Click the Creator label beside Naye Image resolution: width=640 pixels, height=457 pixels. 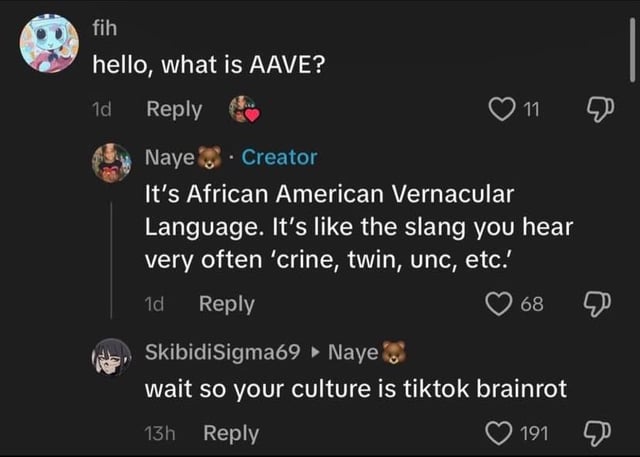279,158
